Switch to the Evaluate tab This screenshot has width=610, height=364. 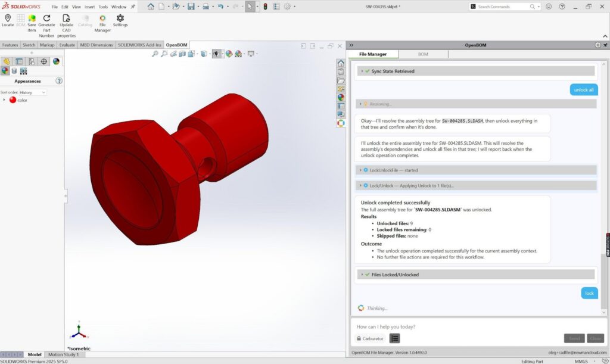(67, 45)
